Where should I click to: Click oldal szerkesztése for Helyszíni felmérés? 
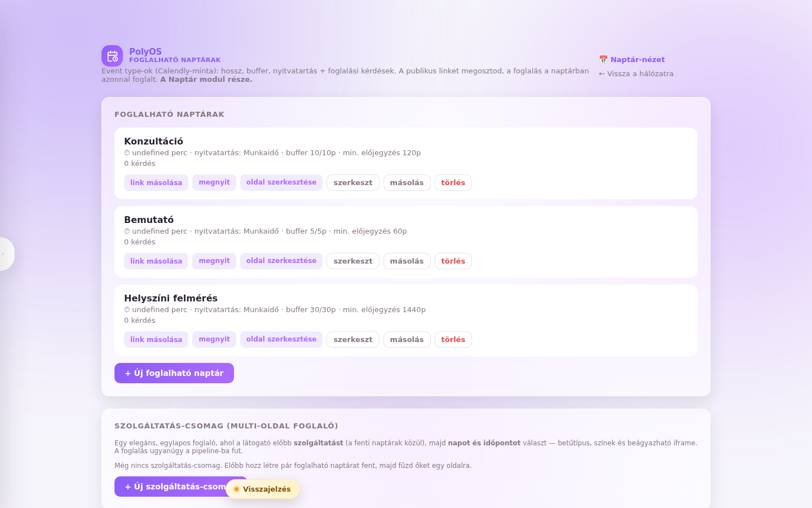coord(281,339)
